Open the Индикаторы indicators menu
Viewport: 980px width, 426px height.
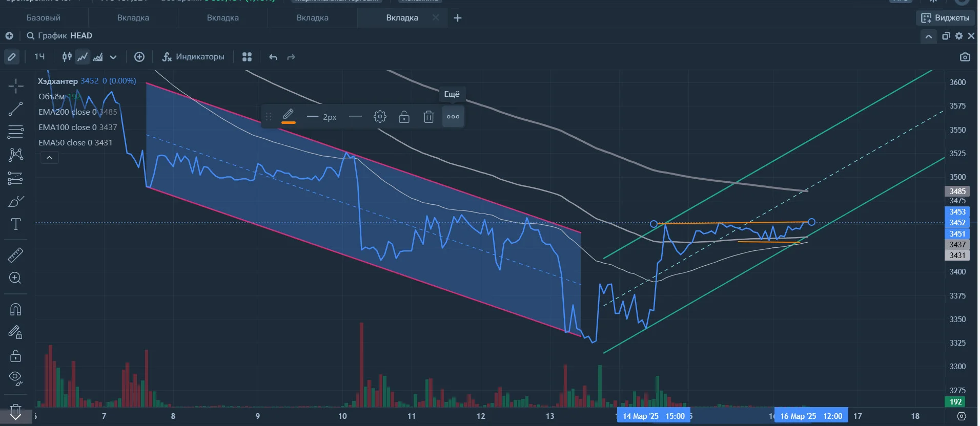(193, 57)
